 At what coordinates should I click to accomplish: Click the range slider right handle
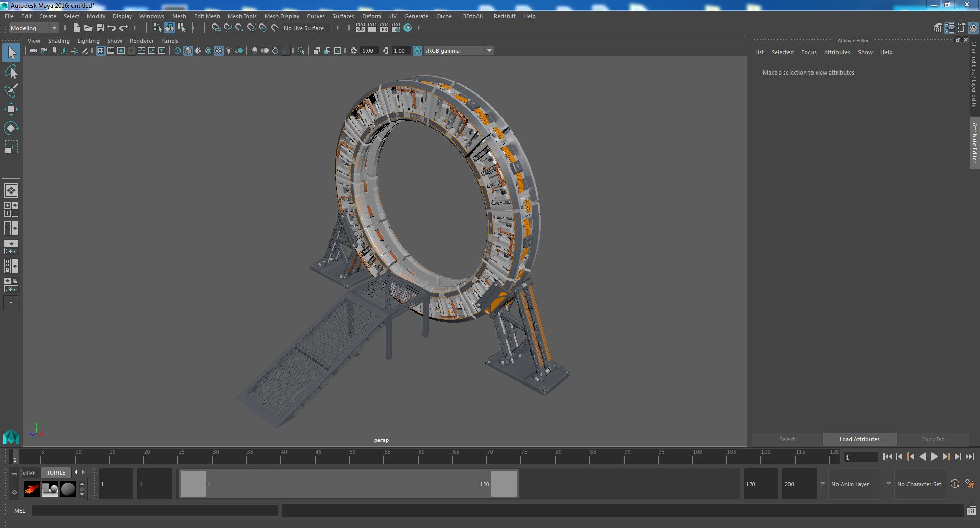(x=504, y=484)
